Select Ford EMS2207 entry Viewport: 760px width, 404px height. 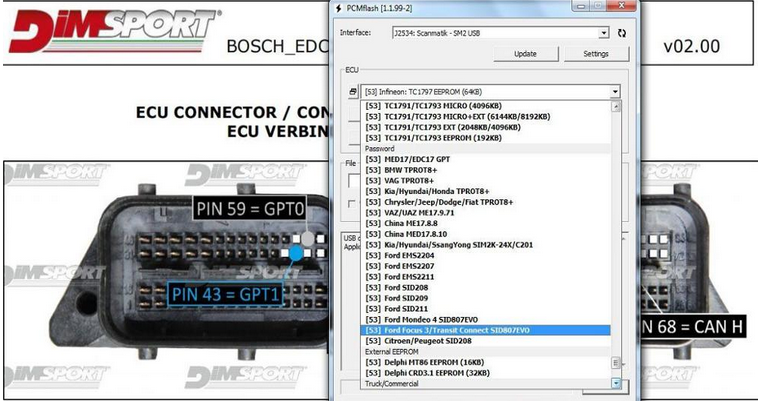[x=486, y=266]
